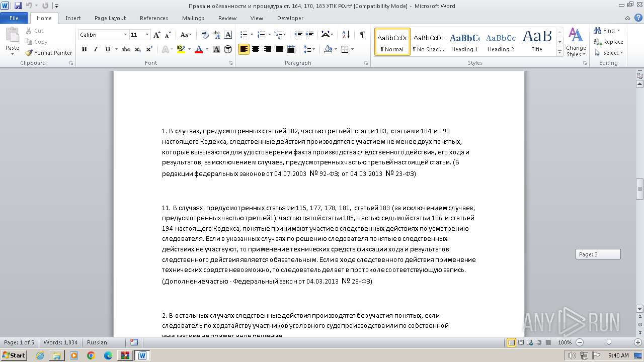Toggle Show/Hide paragraph marks
The image size is (644, 362).
[x=362, y=35]
